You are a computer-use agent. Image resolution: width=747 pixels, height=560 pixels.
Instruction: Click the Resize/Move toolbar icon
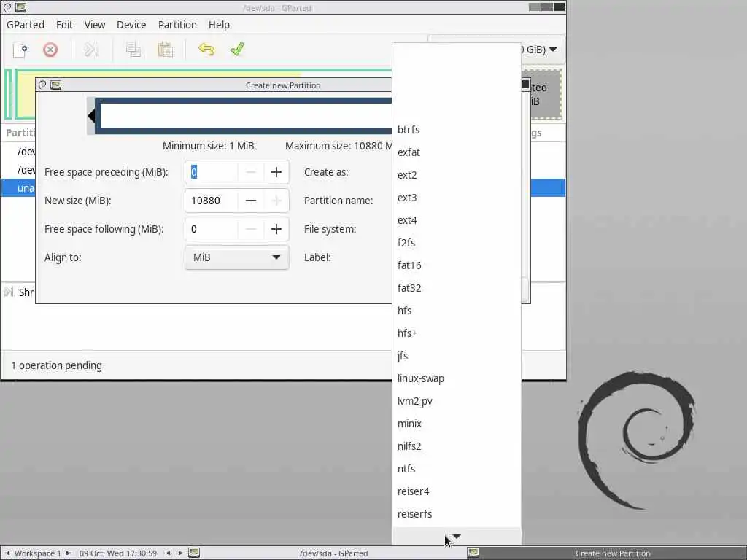(x=91, y=50)
